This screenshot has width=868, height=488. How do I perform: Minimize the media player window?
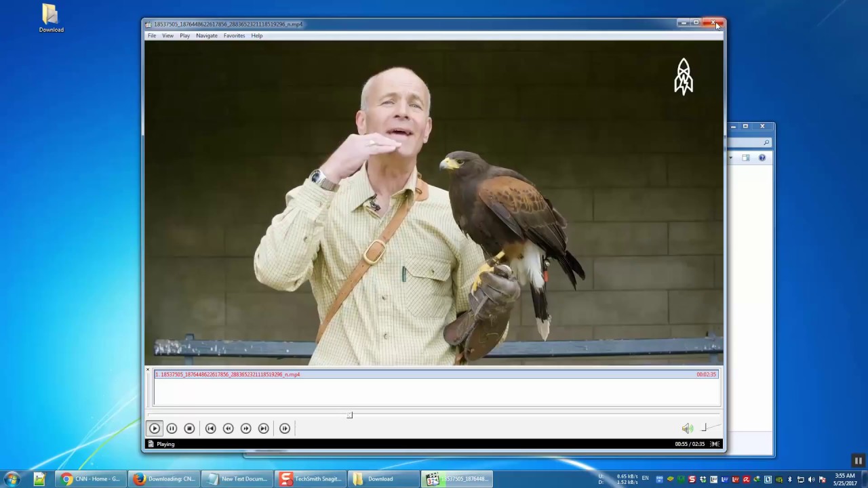click(x=683, y=23)
